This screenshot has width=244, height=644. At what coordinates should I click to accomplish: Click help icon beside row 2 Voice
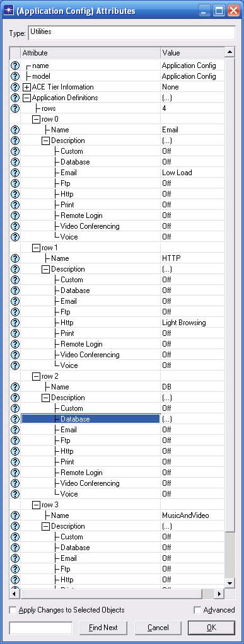tap(15, 493)
